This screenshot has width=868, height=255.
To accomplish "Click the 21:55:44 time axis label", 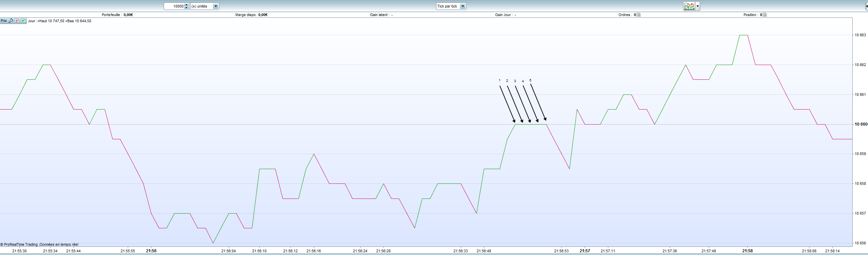I will click(x=73, y=251).
